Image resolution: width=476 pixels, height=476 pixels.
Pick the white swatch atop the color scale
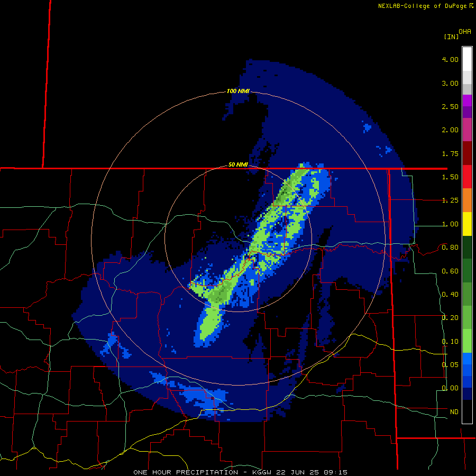click(x=467, y=59)
